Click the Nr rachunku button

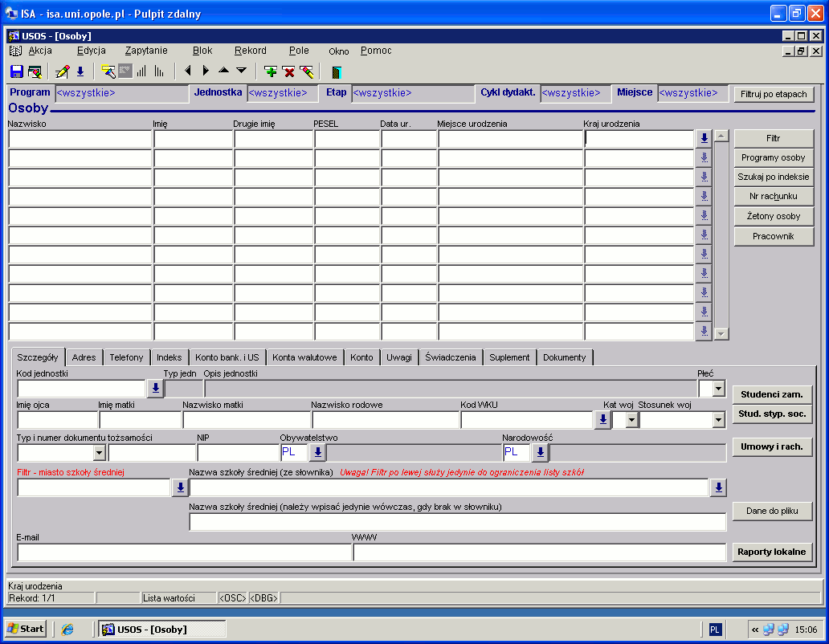pyautogui.click(x=774, y=196)
